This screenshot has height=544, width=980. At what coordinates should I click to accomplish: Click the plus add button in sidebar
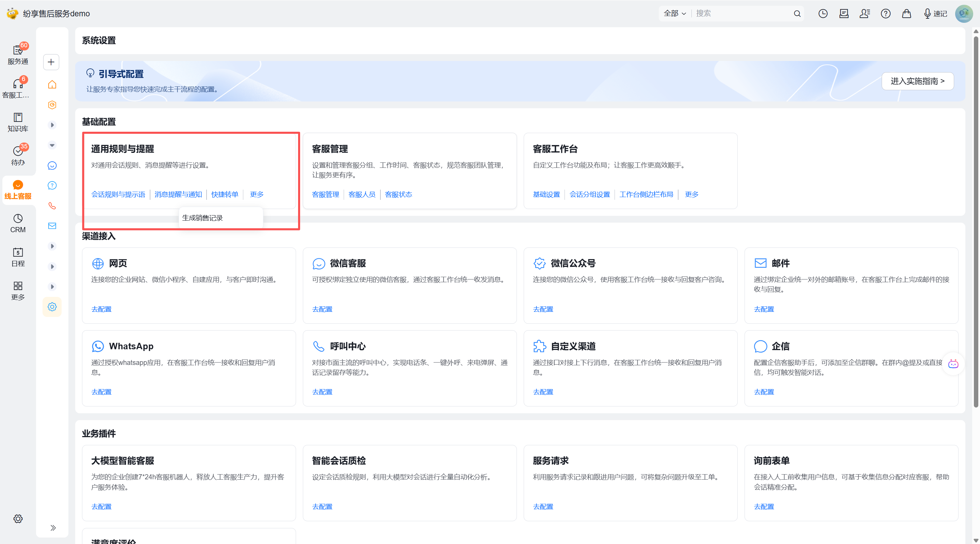pos(51,62)
